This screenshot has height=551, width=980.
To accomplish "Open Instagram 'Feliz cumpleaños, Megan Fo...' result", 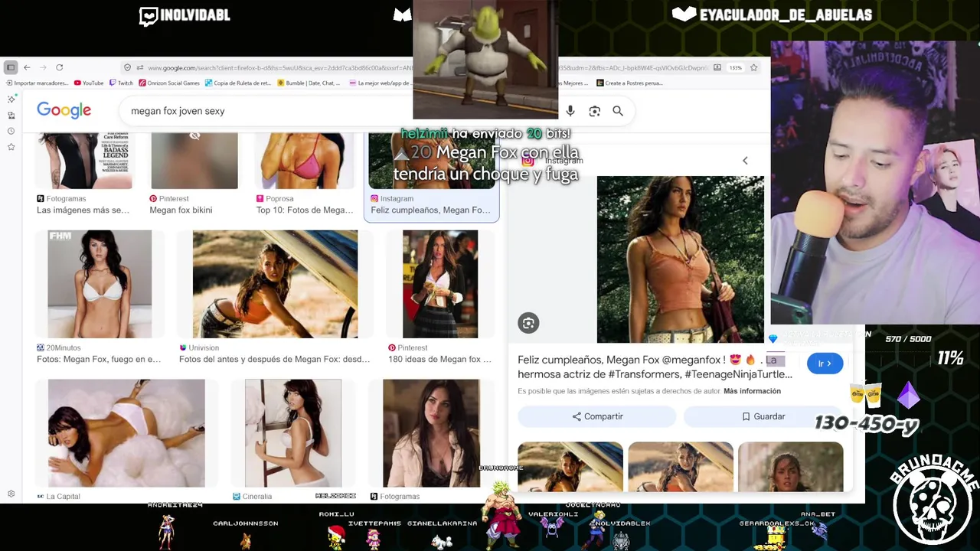I will pos(430,210).
